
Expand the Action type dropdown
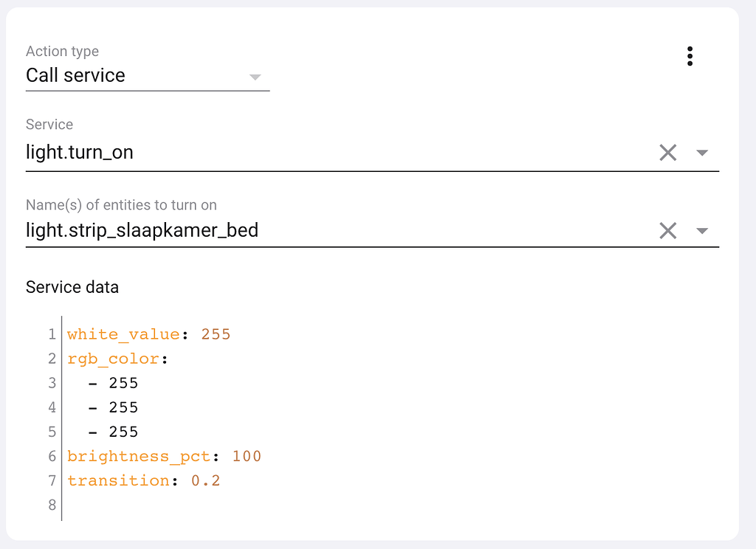[255, 77]
